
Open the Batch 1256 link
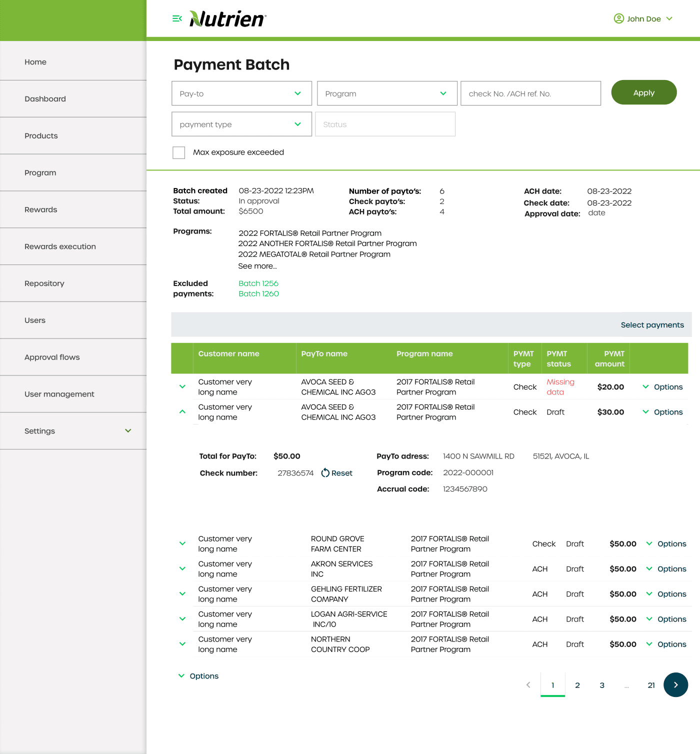tap(258, 283)
